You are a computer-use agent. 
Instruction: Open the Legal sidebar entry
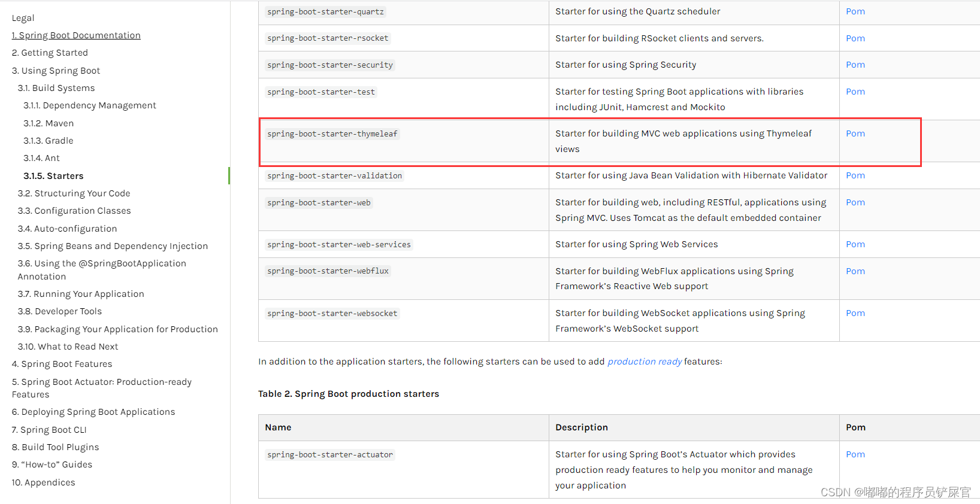click(x=23, y=18)
